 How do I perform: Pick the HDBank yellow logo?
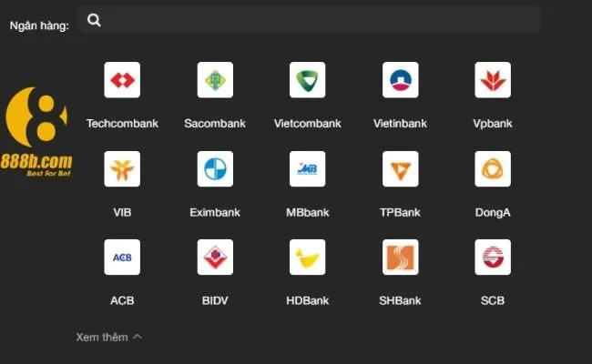pos(307,258)
